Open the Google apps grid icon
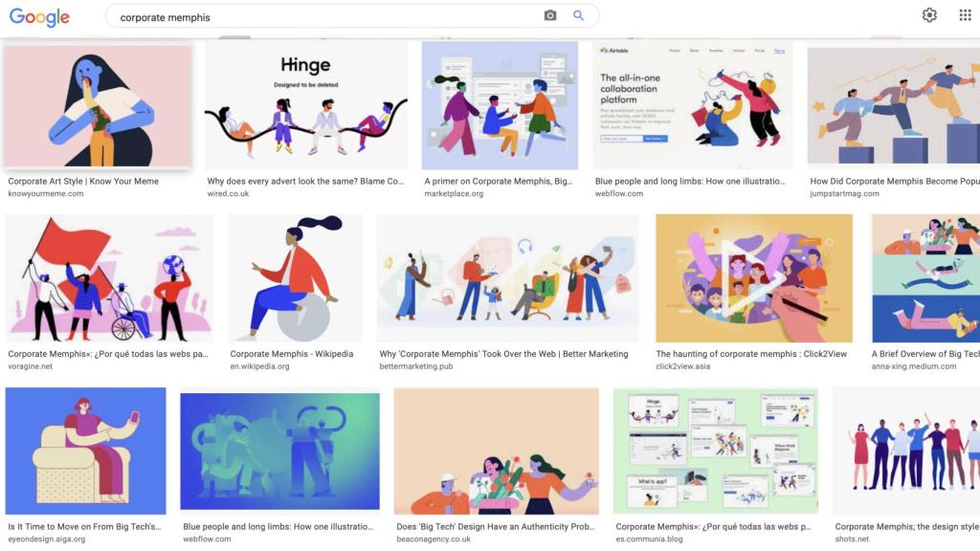Viewport: 980px width, 551px height. pyautogui.click(x=965, y=15)
